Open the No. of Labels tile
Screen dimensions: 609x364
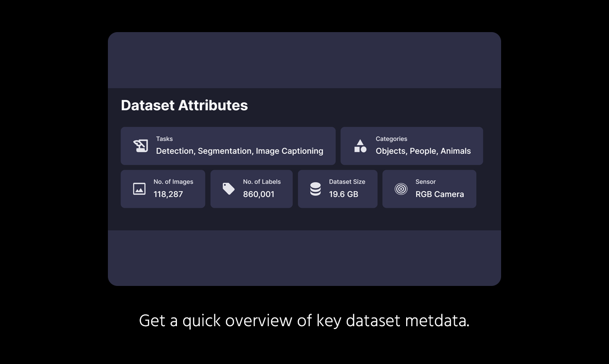coord(251,189)
